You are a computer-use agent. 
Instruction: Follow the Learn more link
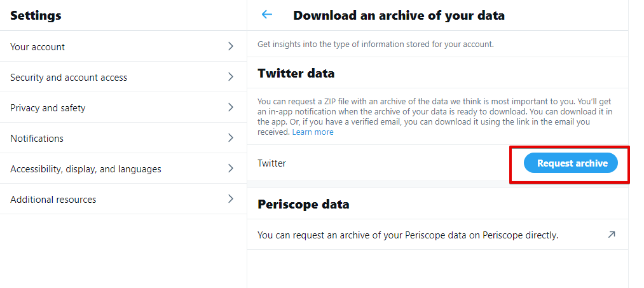[313, 132]
